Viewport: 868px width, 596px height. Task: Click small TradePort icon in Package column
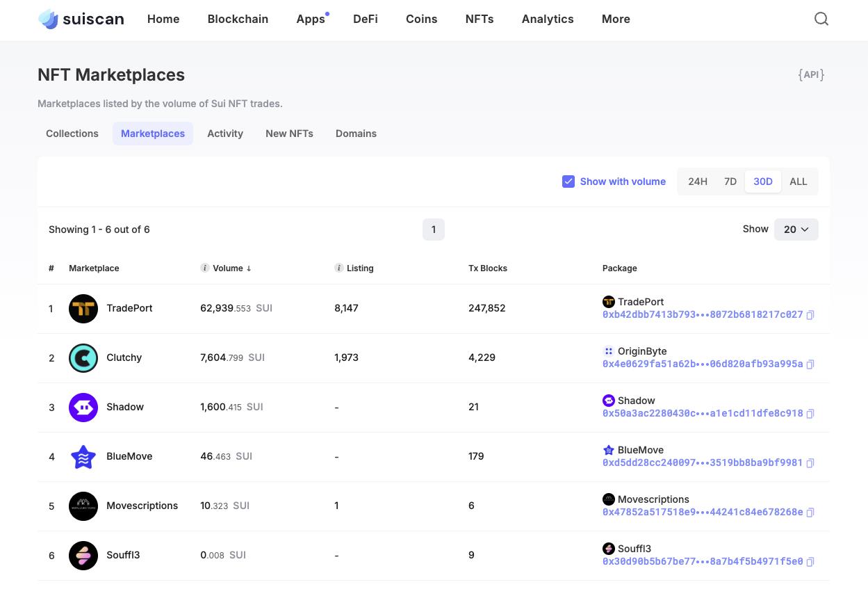(x=609, y=302)
